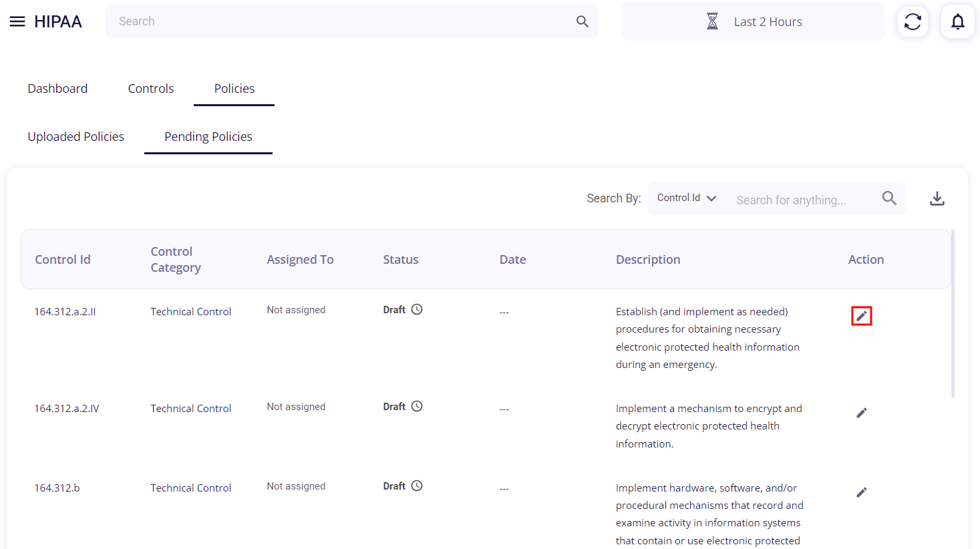The height and width of the screenshot is (549, 980).
Task: Click control id 164.312.b
Action: 57,488
